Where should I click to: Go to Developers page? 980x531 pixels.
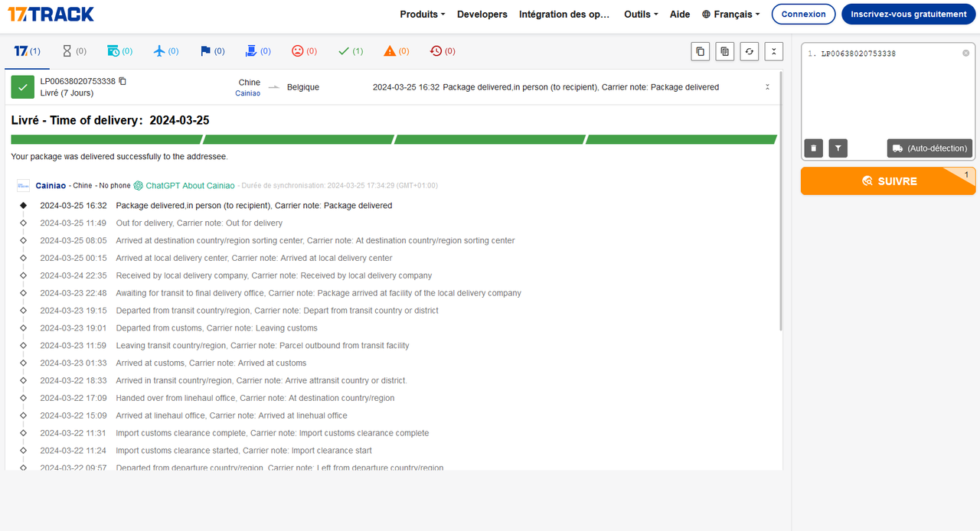[x=482, y=14]
